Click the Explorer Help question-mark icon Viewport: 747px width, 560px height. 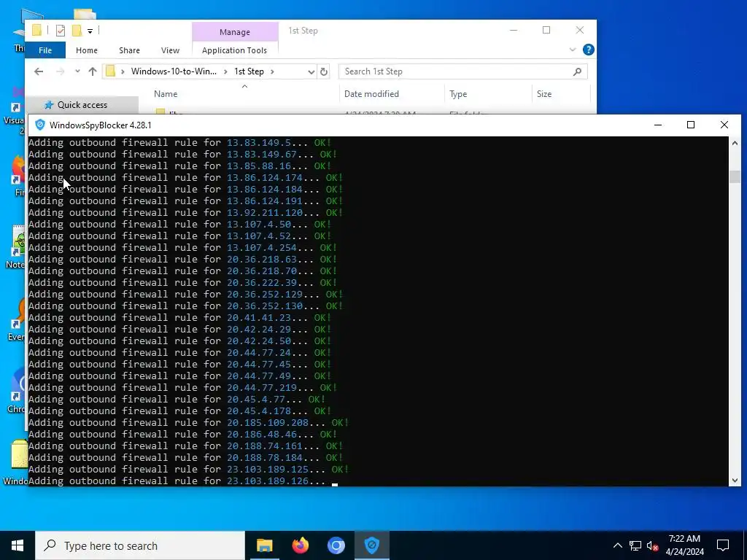589,50
